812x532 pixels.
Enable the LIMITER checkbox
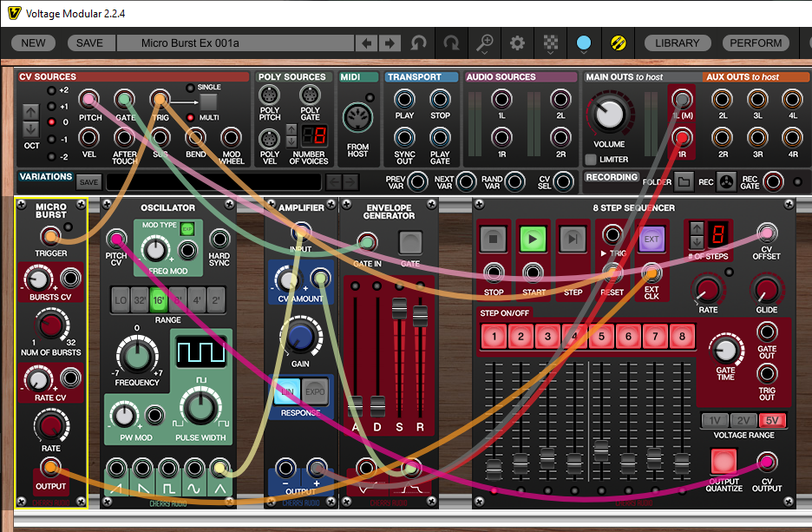click(591, 160)
